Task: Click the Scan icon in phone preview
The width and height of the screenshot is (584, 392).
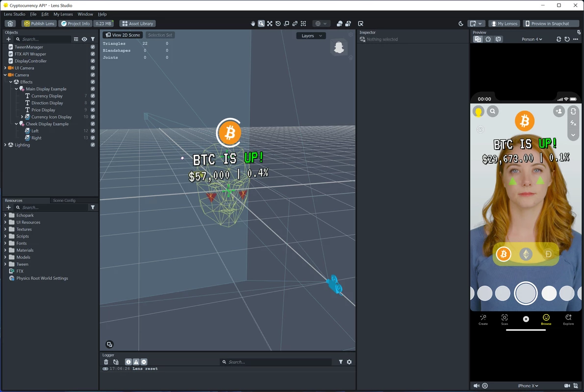Action: pos(504,319)
